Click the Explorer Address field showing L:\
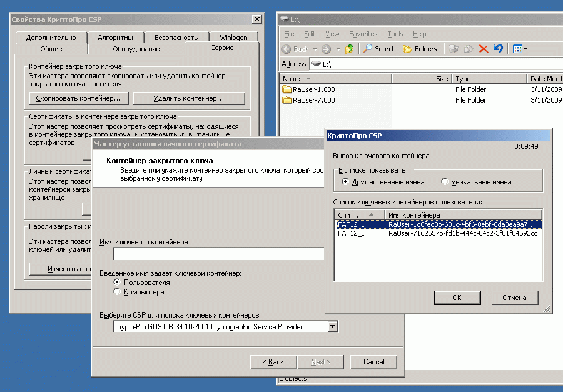The image size is (563, 392). tap(437, 64)
